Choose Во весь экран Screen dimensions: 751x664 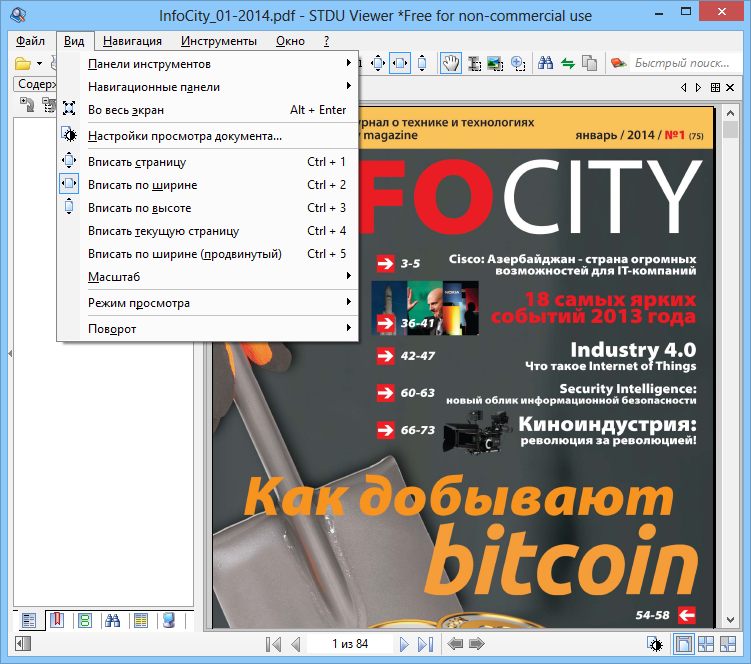[x=207, y=110]
